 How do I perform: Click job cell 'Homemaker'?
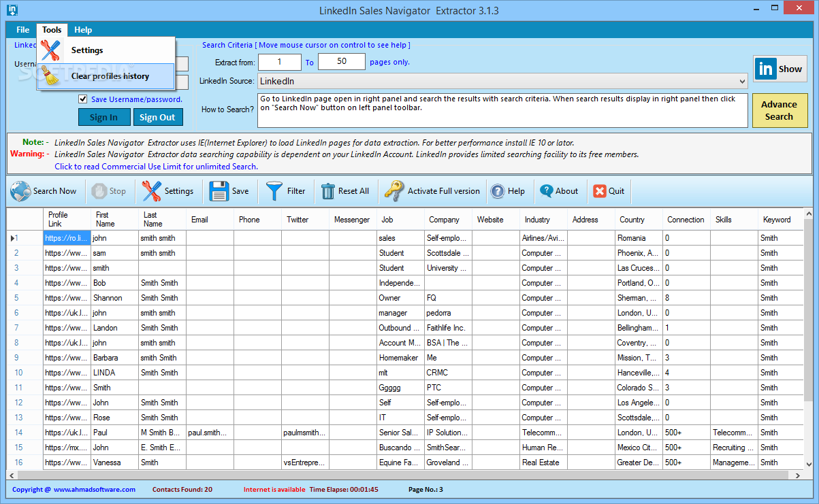(400, 358)
